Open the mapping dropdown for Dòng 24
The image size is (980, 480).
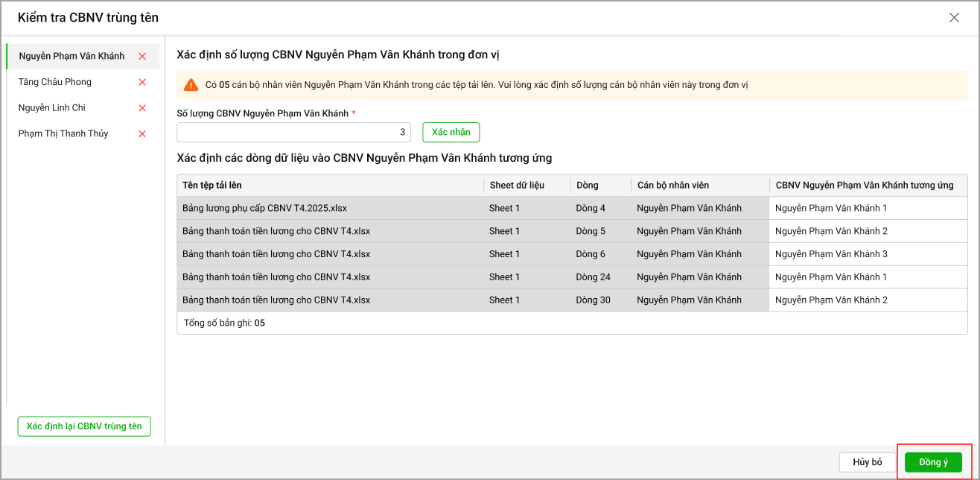pos(868,277)
